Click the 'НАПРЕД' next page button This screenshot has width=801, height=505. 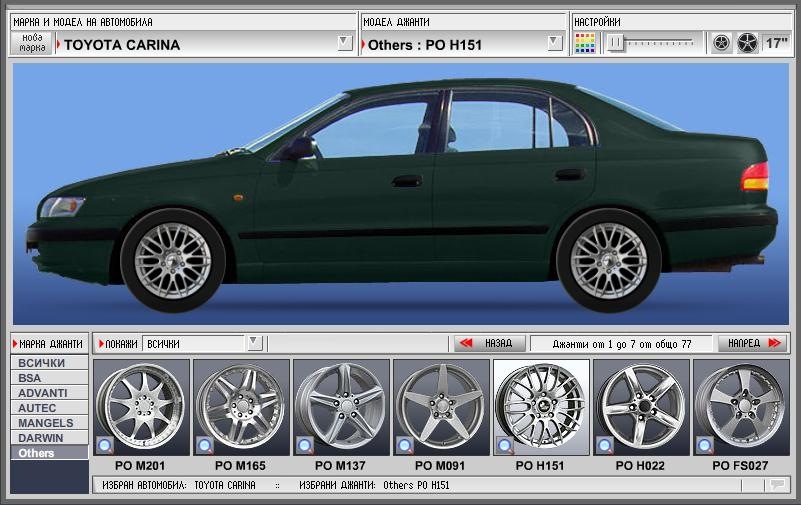pos(753,343)
